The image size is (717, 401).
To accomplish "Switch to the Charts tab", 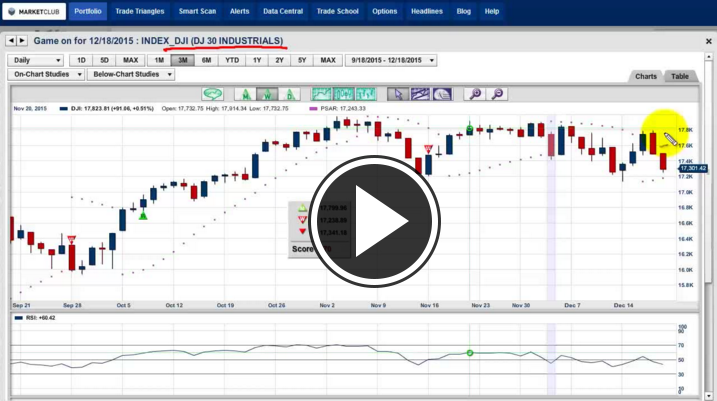I will pyautogui.click(x=646, y=76).
